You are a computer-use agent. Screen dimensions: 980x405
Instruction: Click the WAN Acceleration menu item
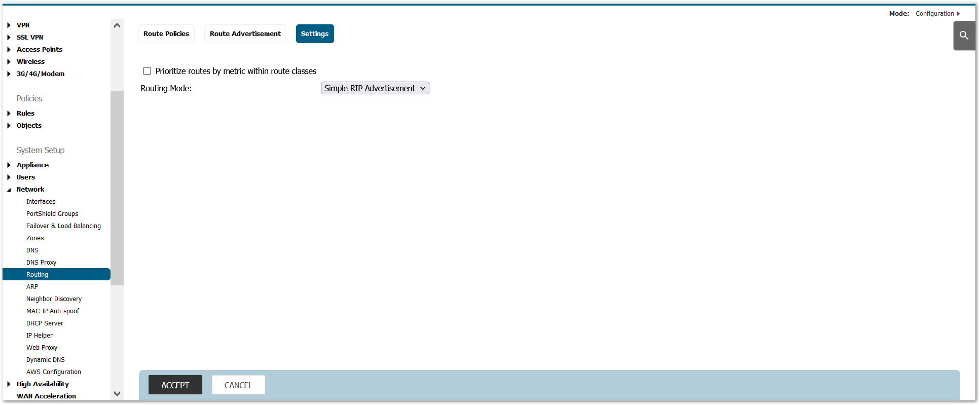[x=46, y=396]
